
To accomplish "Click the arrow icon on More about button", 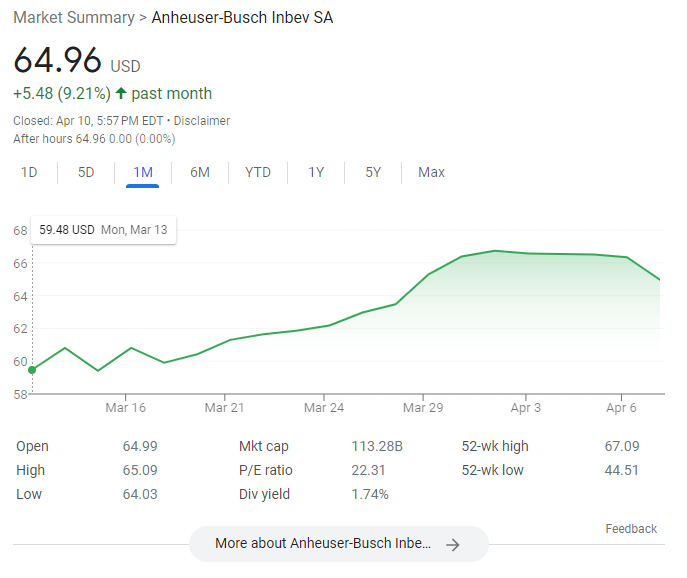I will [x=453, y=545].
